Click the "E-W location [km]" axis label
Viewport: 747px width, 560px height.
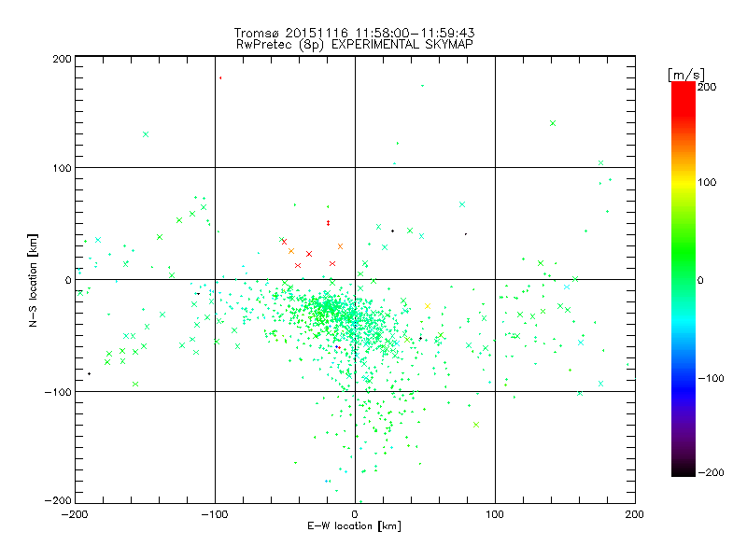[354, 526]
